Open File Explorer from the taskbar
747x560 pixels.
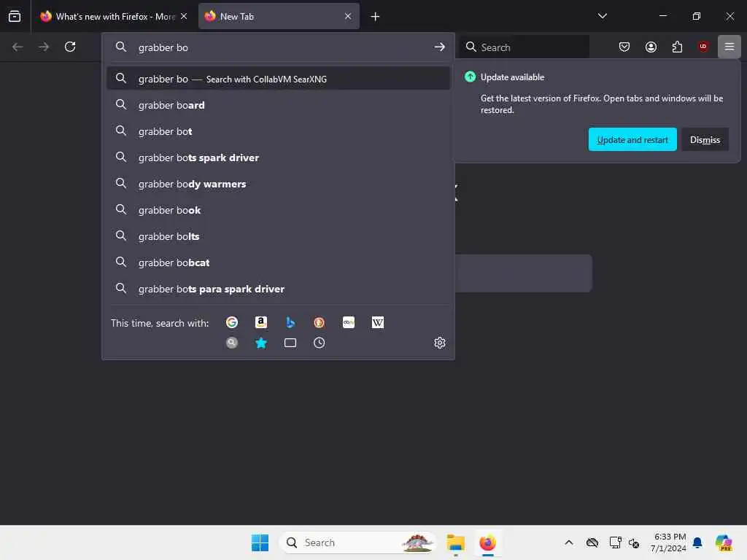(455, 542)
